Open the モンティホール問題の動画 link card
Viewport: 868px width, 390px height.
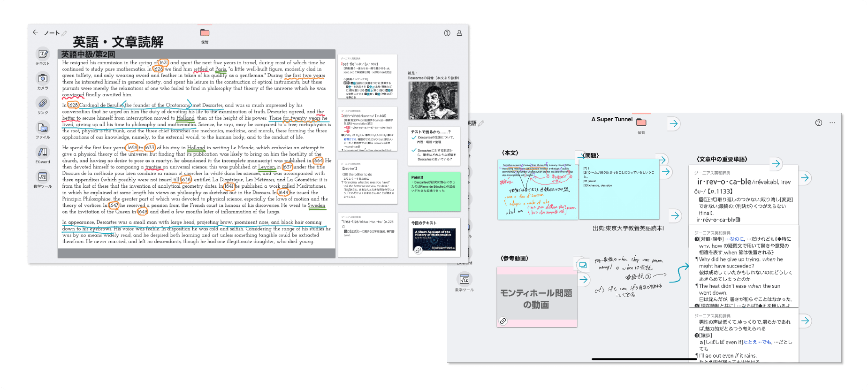[x=536, y=298]
